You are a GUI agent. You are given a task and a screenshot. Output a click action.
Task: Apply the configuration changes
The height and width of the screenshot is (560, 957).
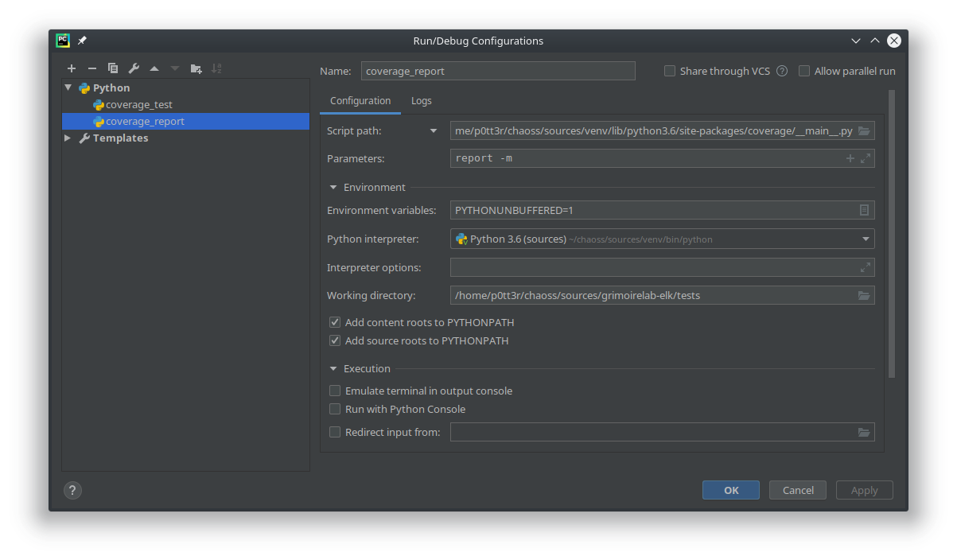864,490
